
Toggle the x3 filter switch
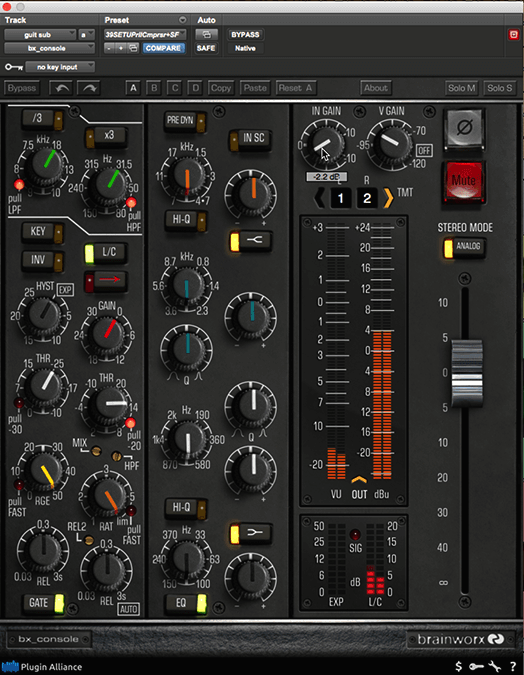coord(105,136)
